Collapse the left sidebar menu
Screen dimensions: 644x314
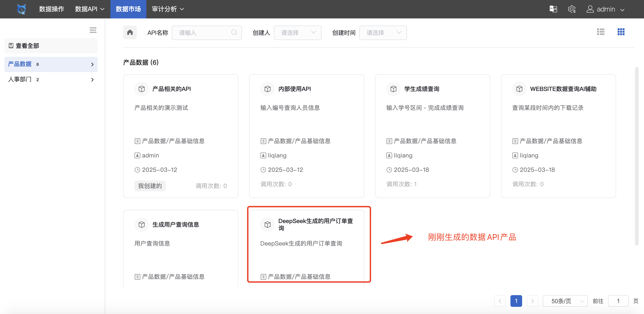93,30
